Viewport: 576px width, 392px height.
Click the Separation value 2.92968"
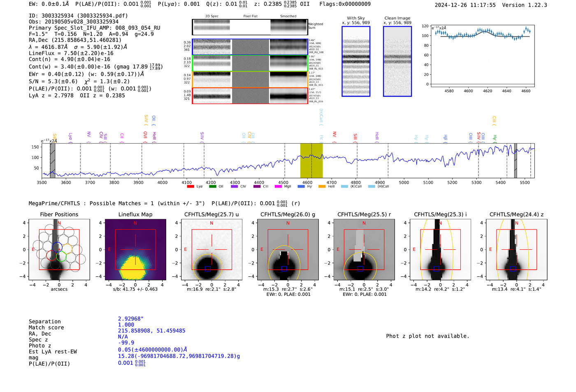click(130, 319)
